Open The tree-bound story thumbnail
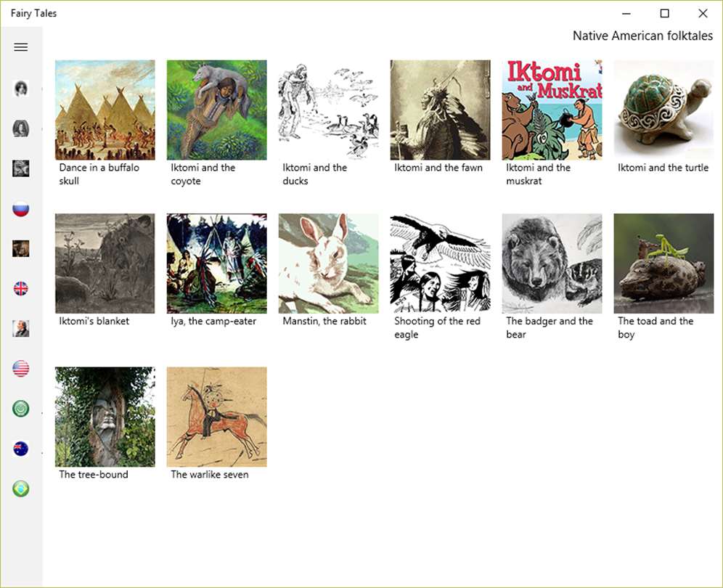Screen dimensions: 723x588 (105, 417)
